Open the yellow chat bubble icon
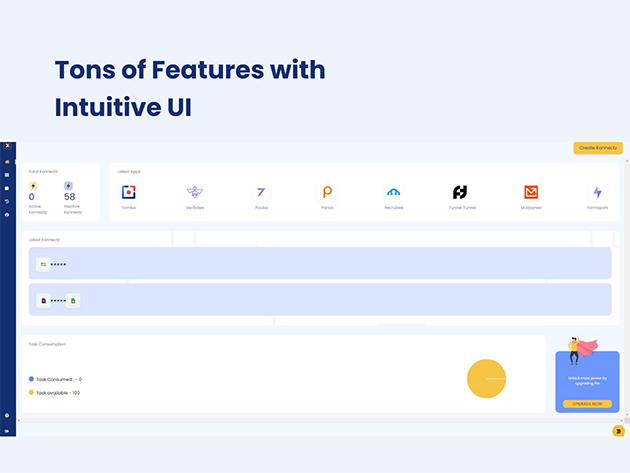 tap(618, 431)
